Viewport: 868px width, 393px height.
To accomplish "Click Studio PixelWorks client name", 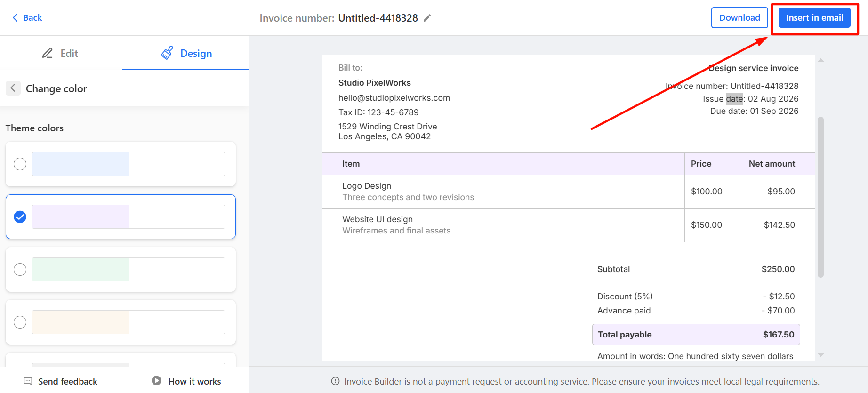I will click(375, 83).
